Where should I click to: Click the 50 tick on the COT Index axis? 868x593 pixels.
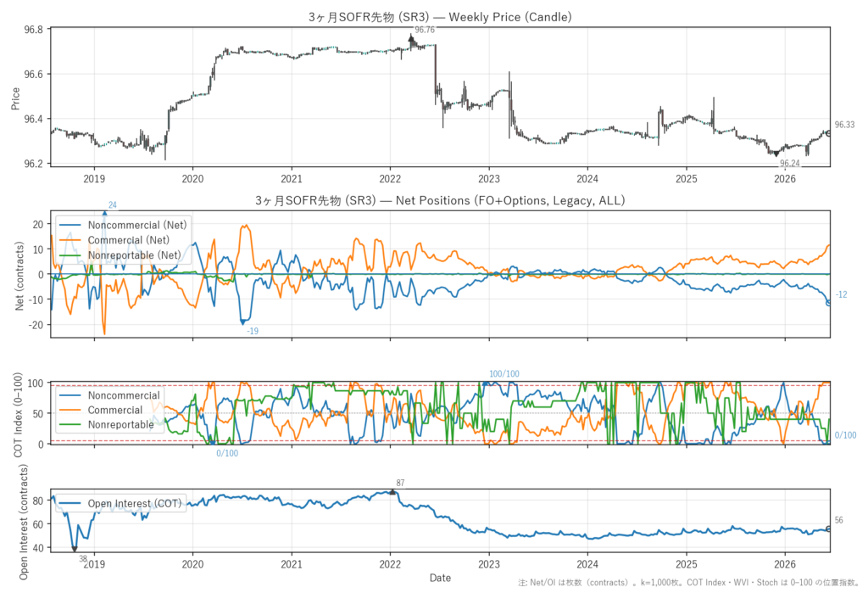[39, 413]
